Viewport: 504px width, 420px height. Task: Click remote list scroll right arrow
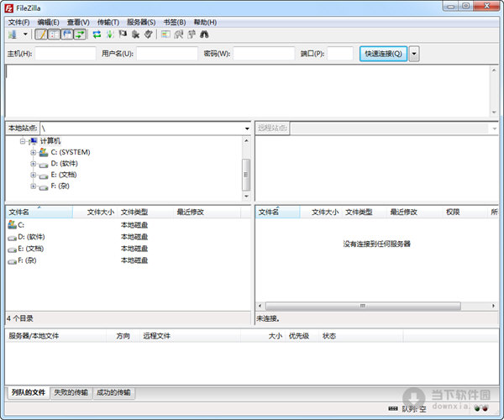click(493, 306)
